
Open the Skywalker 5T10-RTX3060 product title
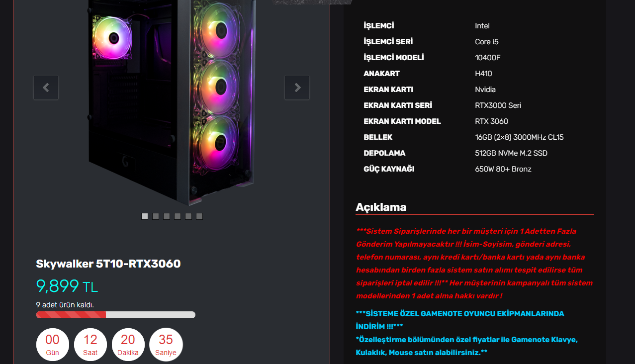108,264
